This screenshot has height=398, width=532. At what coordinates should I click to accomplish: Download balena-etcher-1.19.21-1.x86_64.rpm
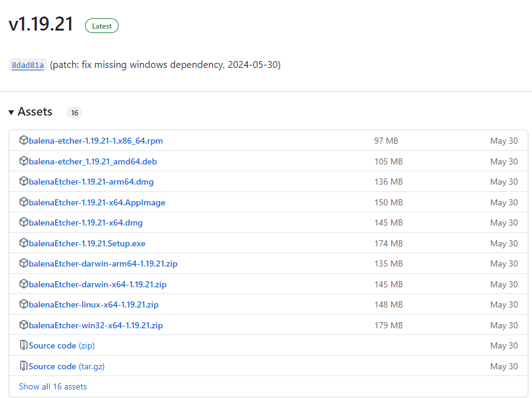pyautogui.click(x=95, y=141)
